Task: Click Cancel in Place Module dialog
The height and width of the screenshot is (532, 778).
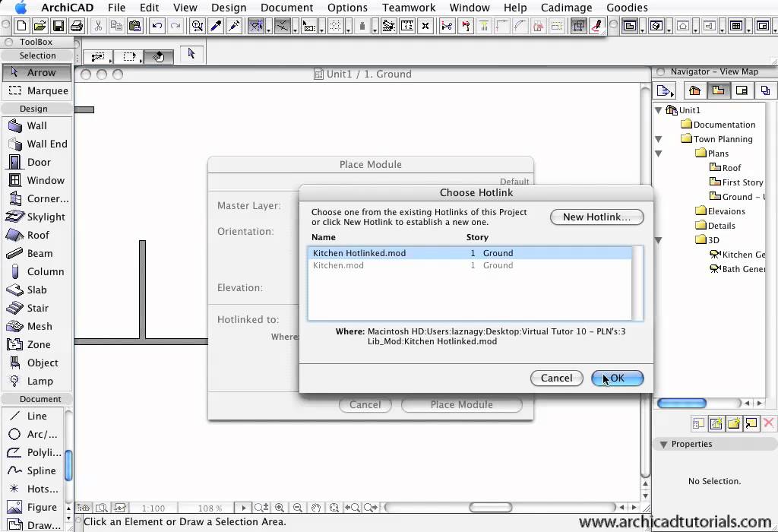Action: 365,404
